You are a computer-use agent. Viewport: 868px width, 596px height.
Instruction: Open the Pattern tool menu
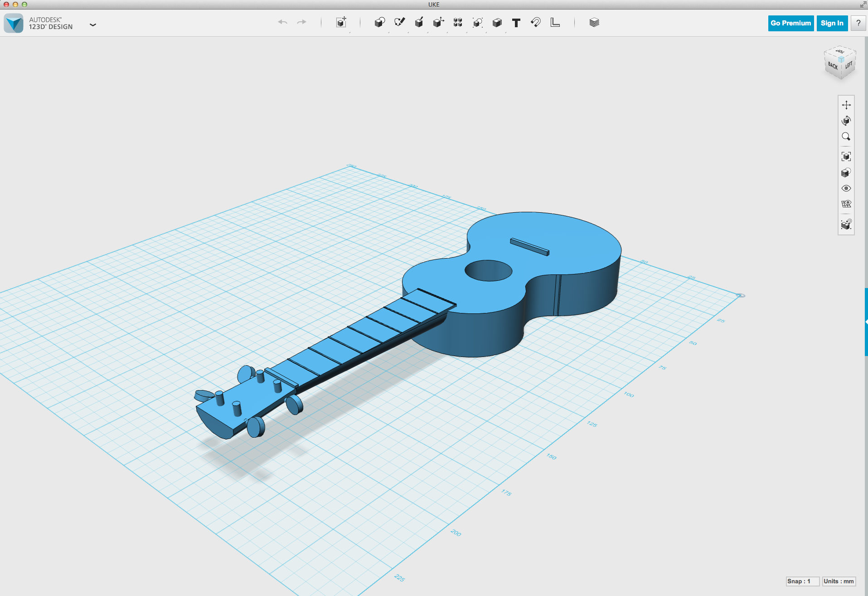pos(458,22)
